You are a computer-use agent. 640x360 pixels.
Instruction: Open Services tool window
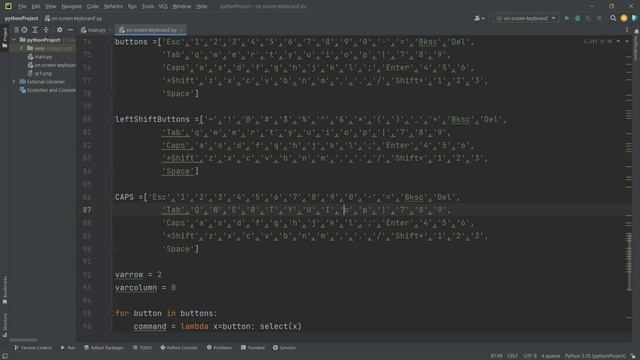click(x=284, y=348)
